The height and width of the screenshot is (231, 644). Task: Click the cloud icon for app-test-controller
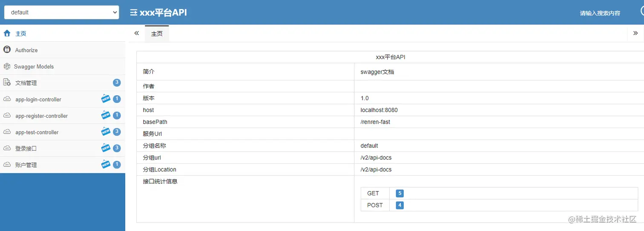point(7,132)
